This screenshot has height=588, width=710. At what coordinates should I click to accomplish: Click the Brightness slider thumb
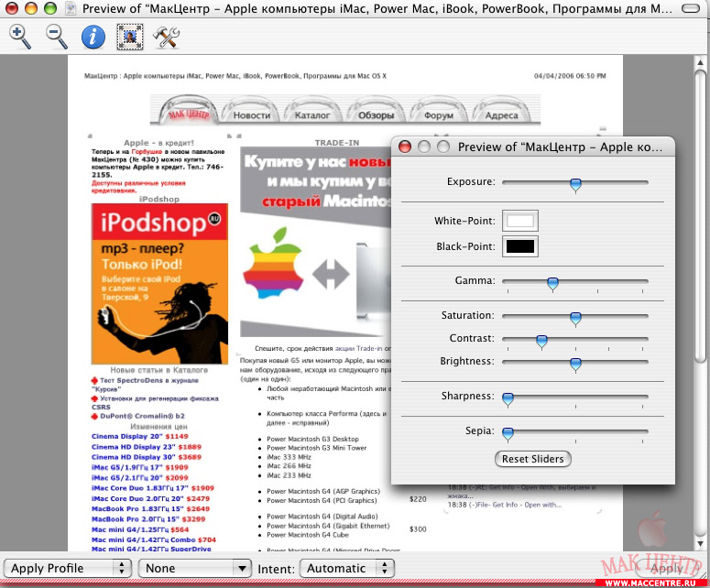[575, 364]
